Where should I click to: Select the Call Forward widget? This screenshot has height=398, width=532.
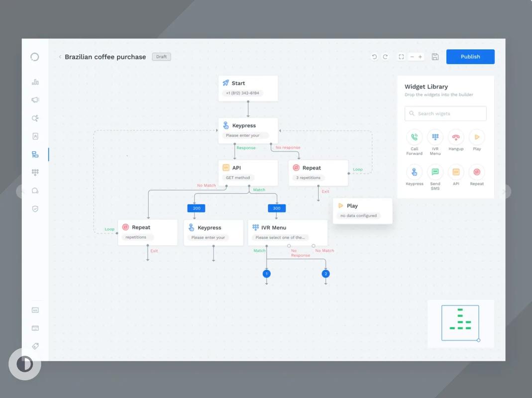(414, 142)
